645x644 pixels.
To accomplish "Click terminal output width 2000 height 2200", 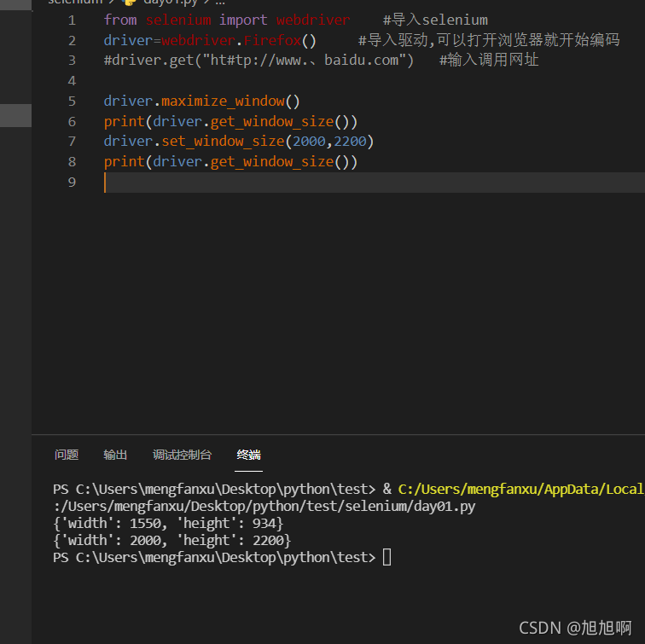I will pos(172,541).
